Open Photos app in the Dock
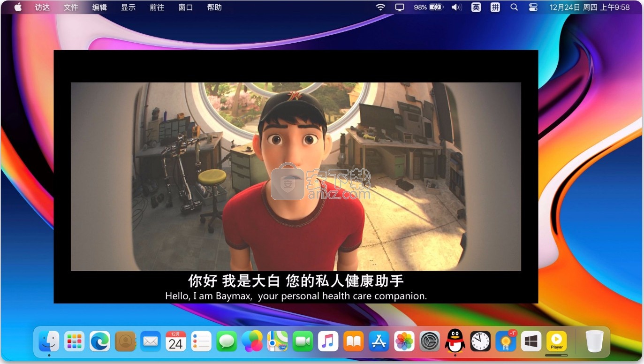This screenshot has height=364, width=644. 404,341
